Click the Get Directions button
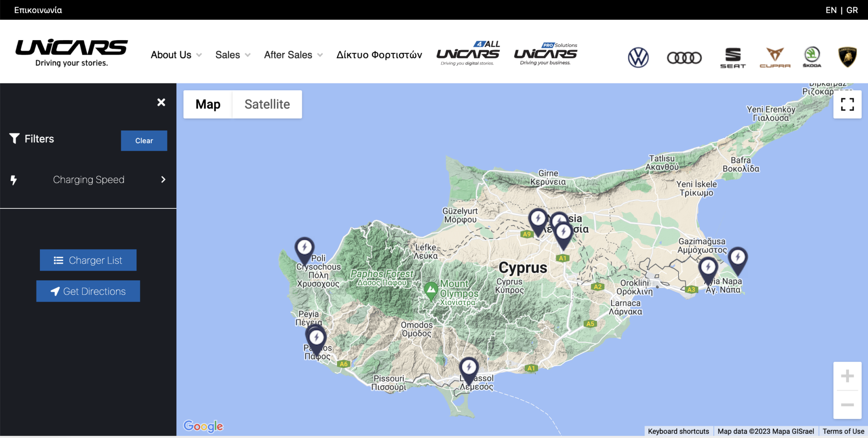 (x=88, y=291)
